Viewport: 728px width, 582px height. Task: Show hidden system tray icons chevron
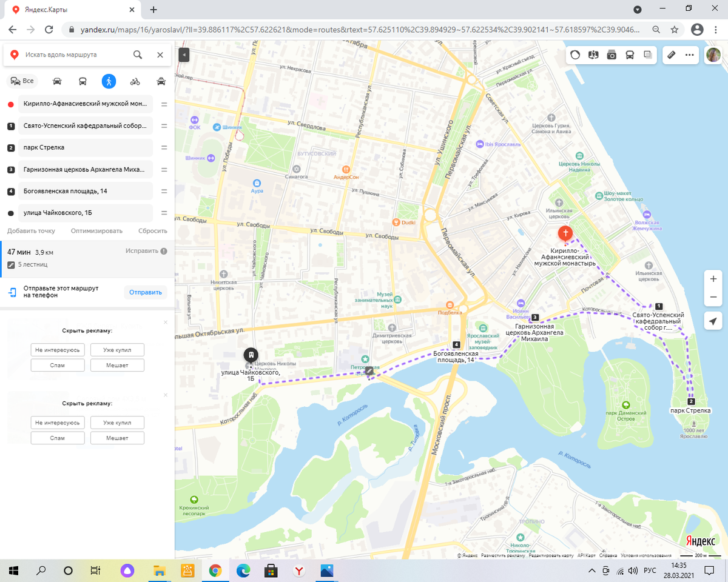(x=592, y=570)
